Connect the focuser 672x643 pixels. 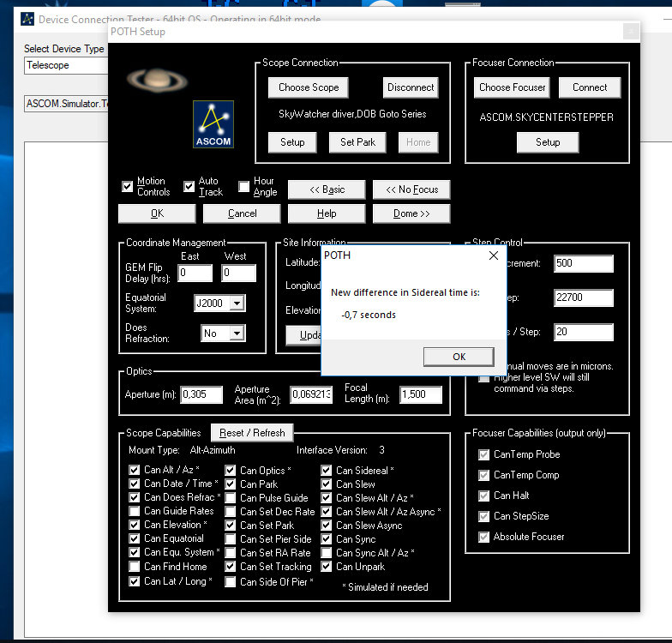point(590,87)
